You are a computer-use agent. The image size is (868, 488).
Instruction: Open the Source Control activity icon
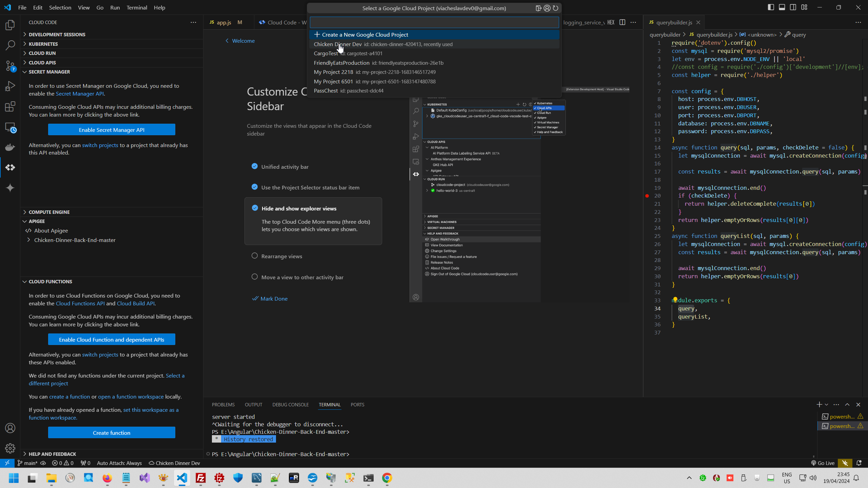[x=10, y=66]
